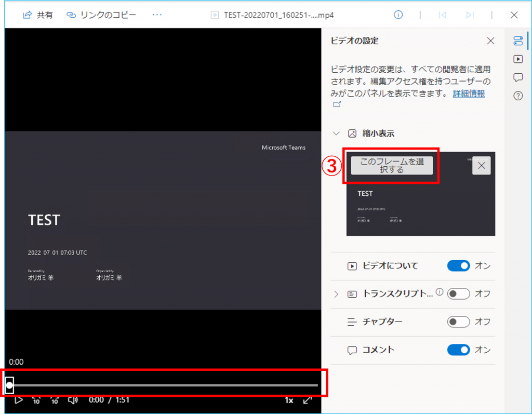Click the play button in video controls
This screenshot has height=414, width=532.
pos(18,400)
